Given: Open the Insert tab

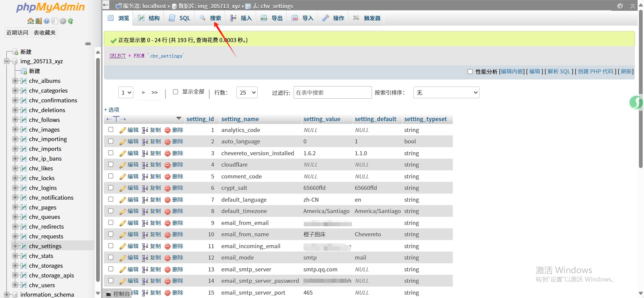Looking at the screenshot, I should (x=241, y=18).
